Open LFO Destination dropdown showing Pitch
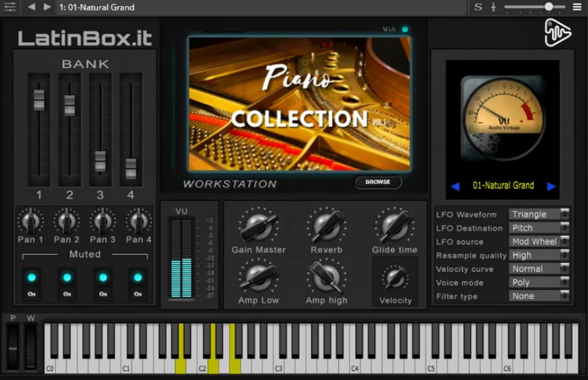The image size is (588, 380). (x=539, y=228)
